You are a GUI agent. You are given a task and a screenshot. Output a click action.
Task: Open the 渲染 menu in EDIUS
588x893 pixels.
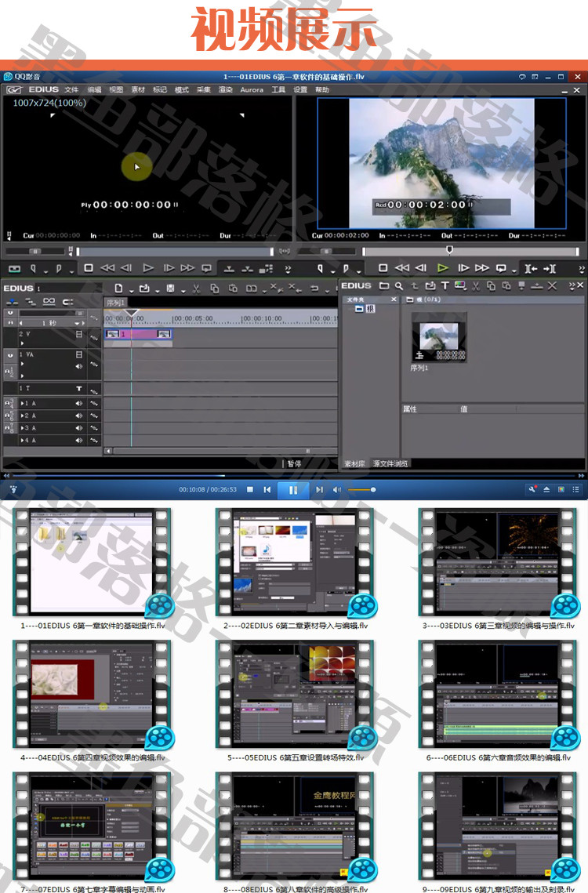(x=226, y=89)
